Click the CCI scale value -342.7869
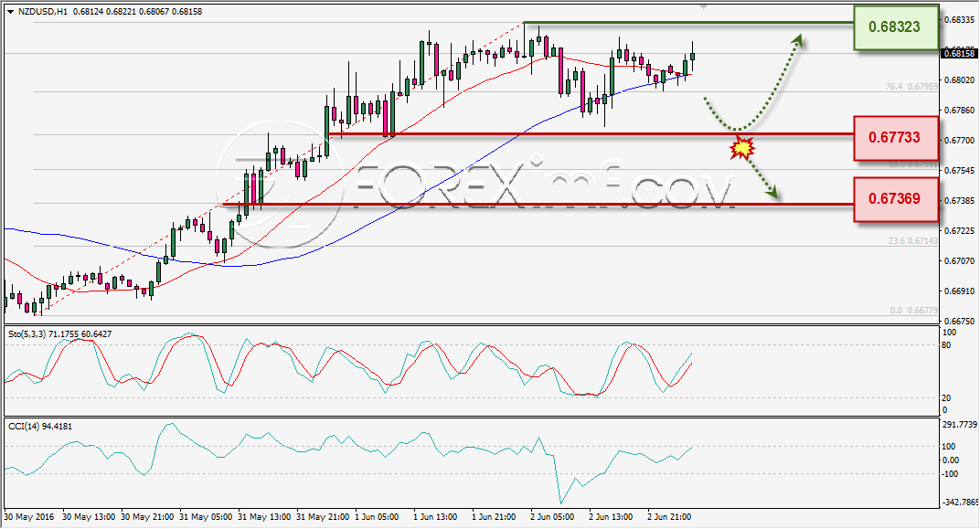This screenshot has width=980, height=529. (x=959, y=503)
